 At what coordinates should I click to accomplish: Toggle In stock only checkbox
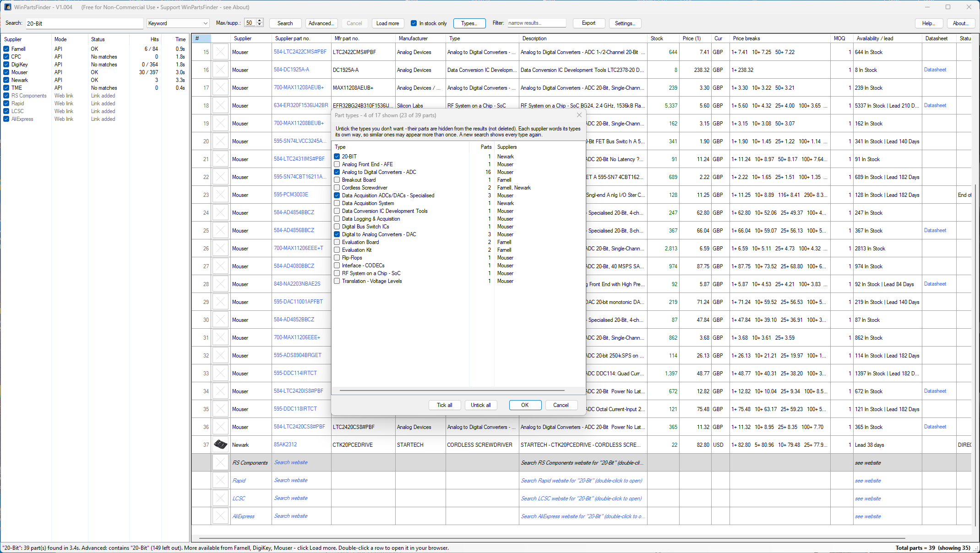click(414, 23)
